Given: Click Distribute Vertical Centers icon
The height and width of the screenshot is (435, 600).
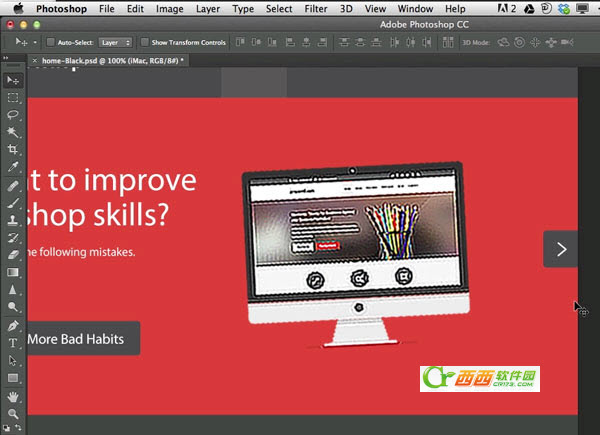Looking at the screenshot, I should (360, 42).
